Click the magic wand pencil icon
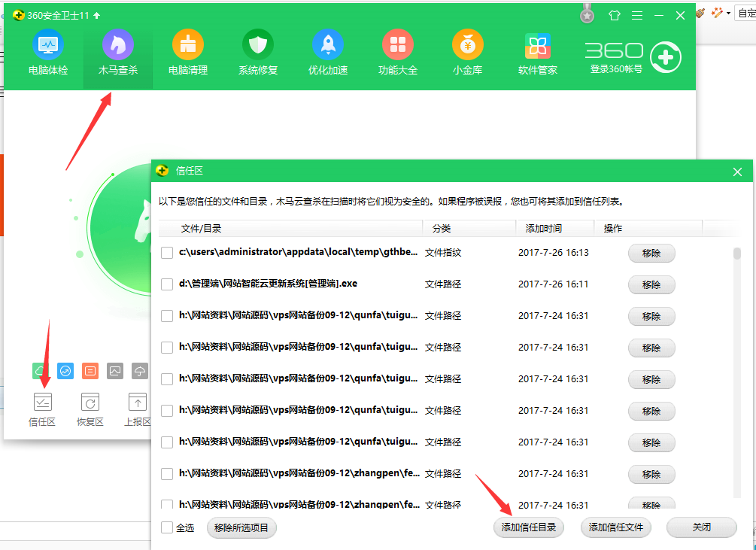 pyautogui.click(x=717, y=13)
